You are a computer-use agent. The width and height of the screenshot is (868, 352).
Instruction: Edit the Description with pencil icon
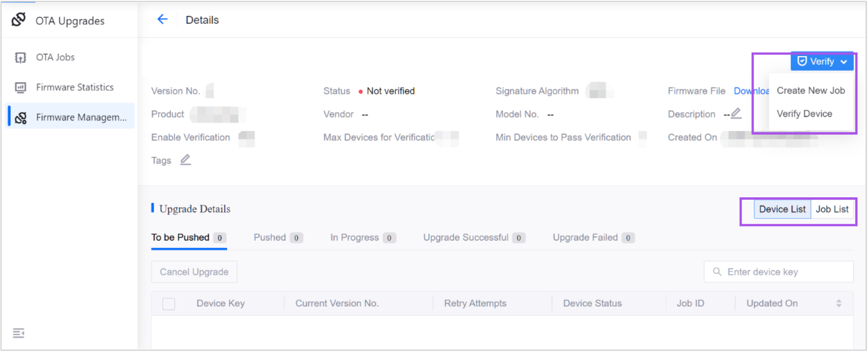[736, 114]
